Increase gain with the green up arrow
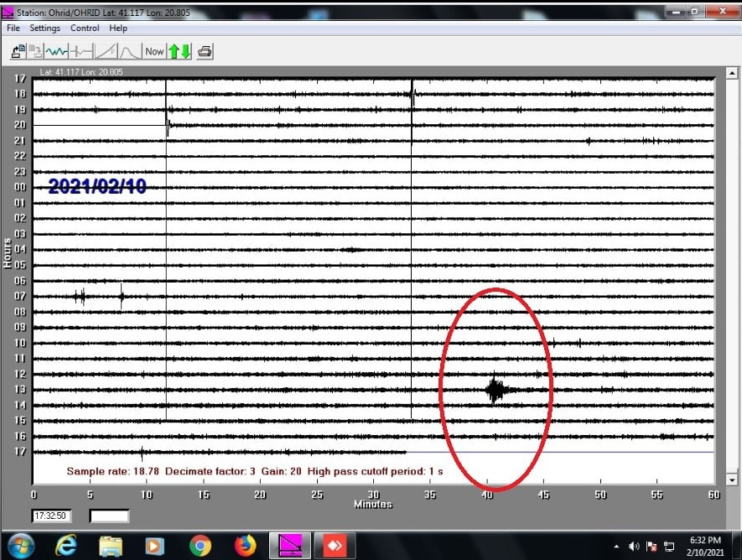Screen dimensions: 742x560 point(174,51)
